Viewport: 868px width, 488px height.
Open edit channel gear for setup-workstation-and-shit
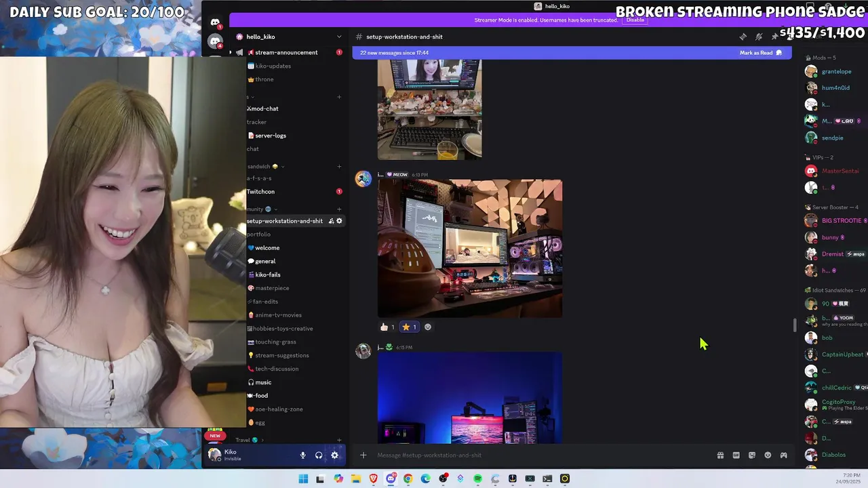click(339, 221)
